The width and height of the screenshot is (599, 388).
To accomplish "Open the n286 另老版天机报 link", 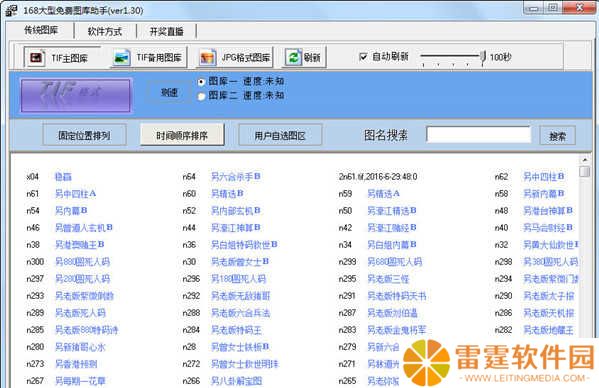I will pos(549,313).
